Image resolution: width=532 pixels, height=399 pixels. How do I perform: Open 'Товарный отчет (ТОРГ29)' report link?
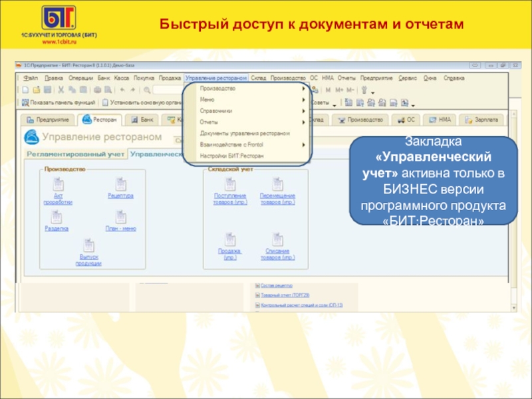pos(285,295)
